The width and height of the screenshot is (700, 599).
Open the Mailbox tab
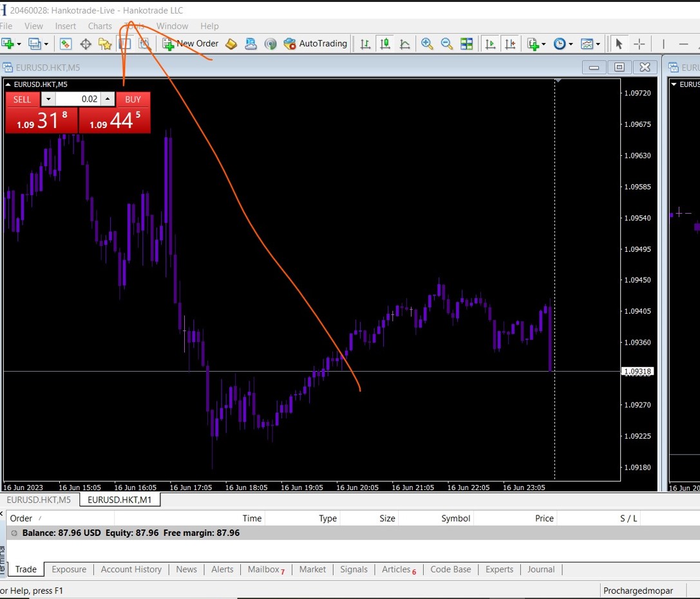[265, 569]
